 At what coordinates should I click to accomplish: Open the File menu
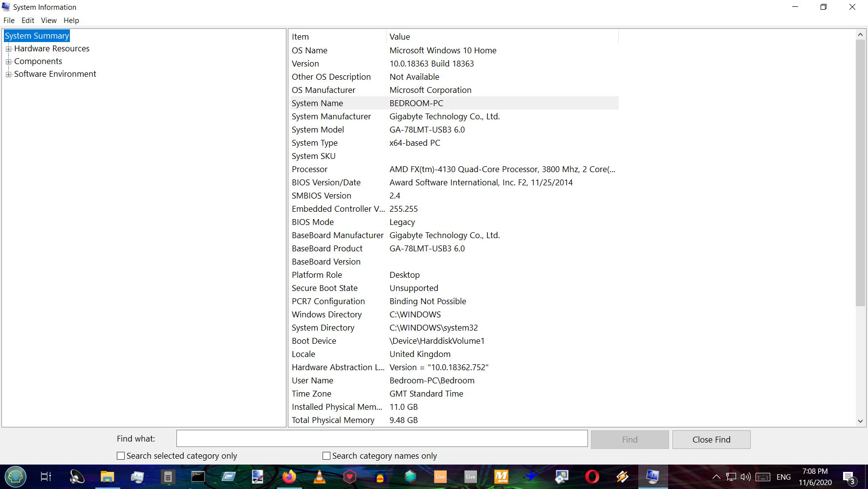point(9,21)
